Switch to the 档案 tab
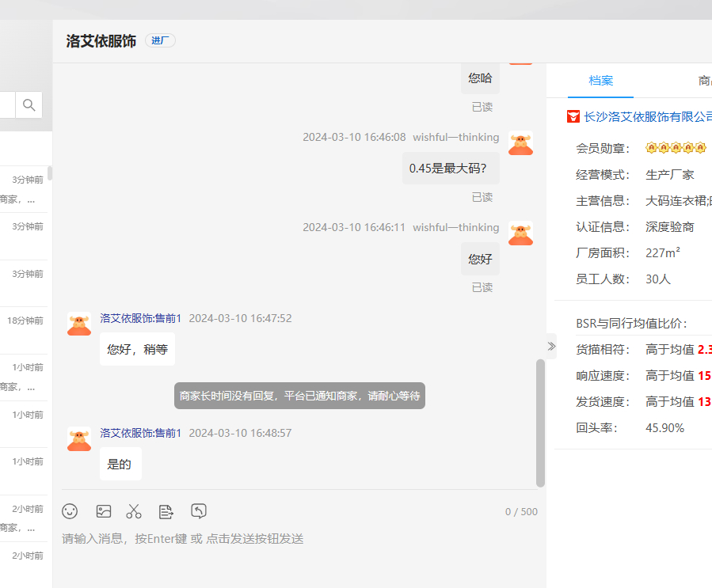 click(600, 81)
